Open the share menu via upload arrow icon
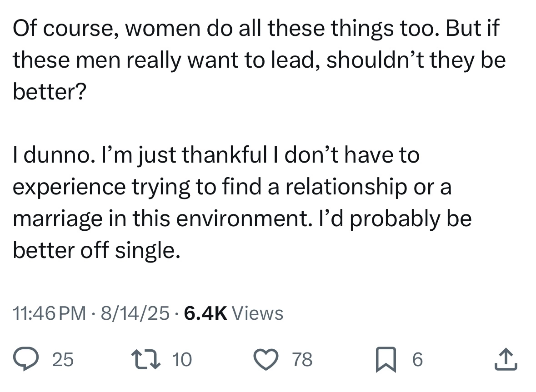The height and width of the screenshot is (392, 536). (506, 359)
